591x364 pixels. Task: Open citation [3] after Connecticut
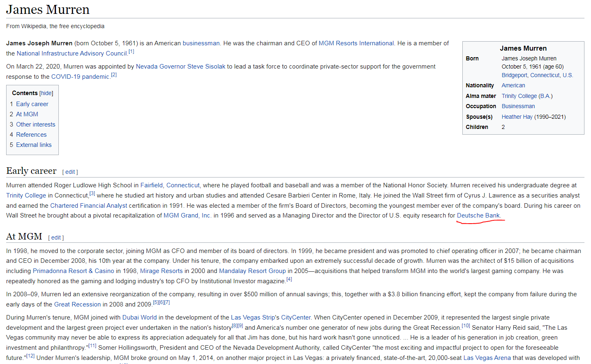(x=92, y=193)
